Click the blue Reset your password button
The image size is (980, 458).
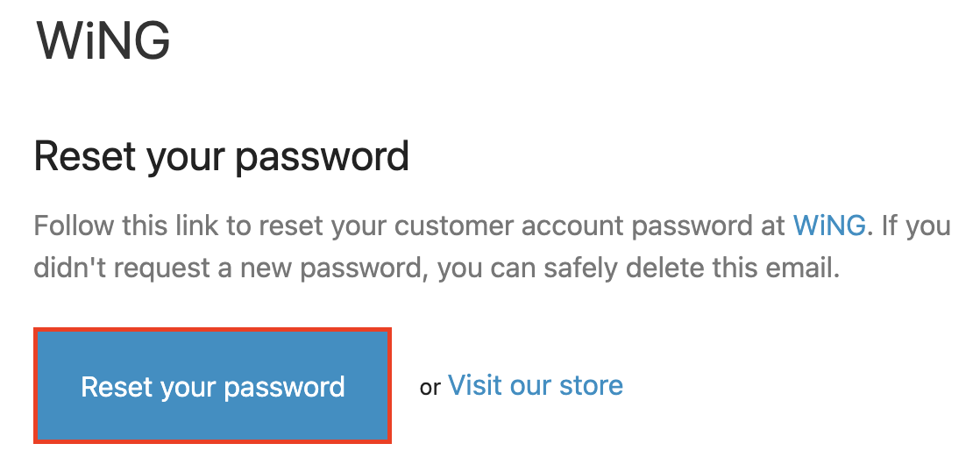point(212,386)
